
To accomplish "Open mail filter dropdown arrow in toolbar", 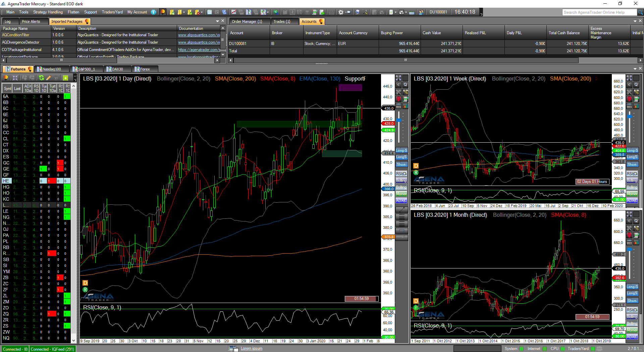I will (x=406, y=12).
